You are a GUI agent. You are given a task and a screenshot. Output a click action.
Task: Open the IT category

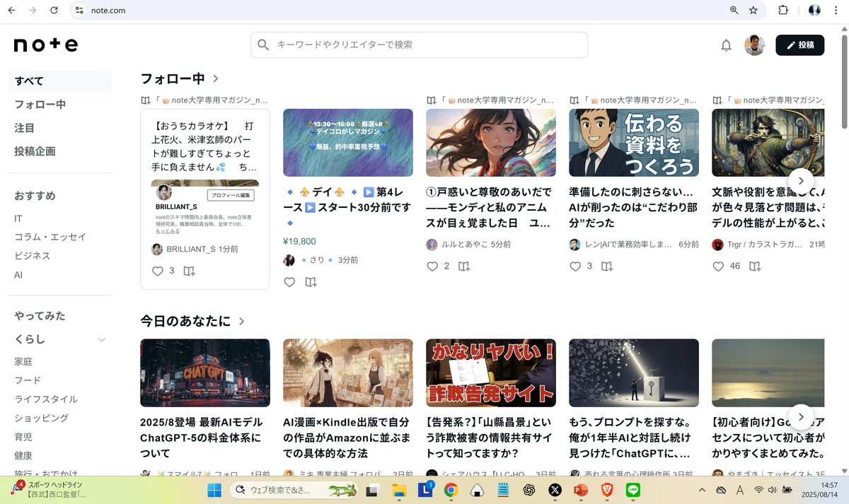pyautogui.click(x=18, y=218)
